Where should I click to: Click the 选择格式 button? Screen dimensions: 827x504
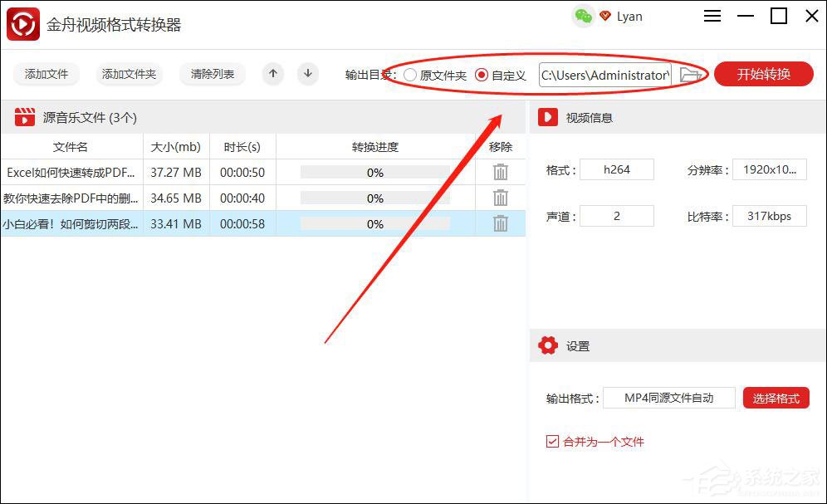tap(776, 398)
